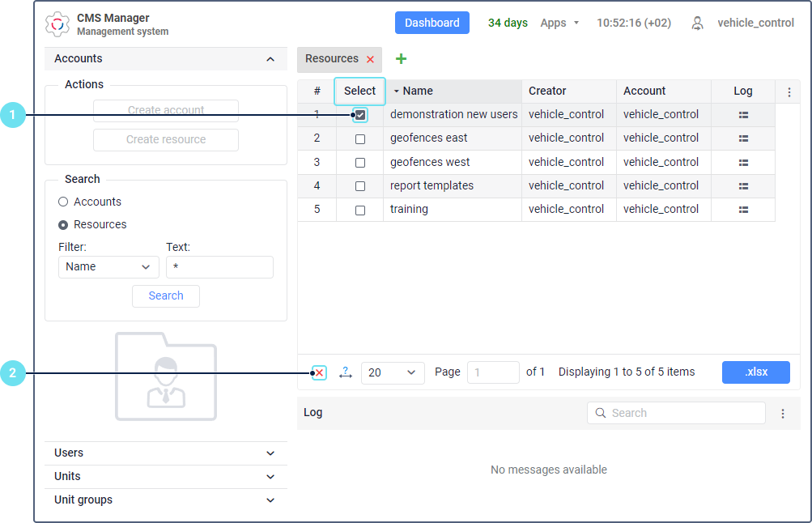Close the Resources tab with red X
Screen dimensions: 812x523
(x=371, y=59)
